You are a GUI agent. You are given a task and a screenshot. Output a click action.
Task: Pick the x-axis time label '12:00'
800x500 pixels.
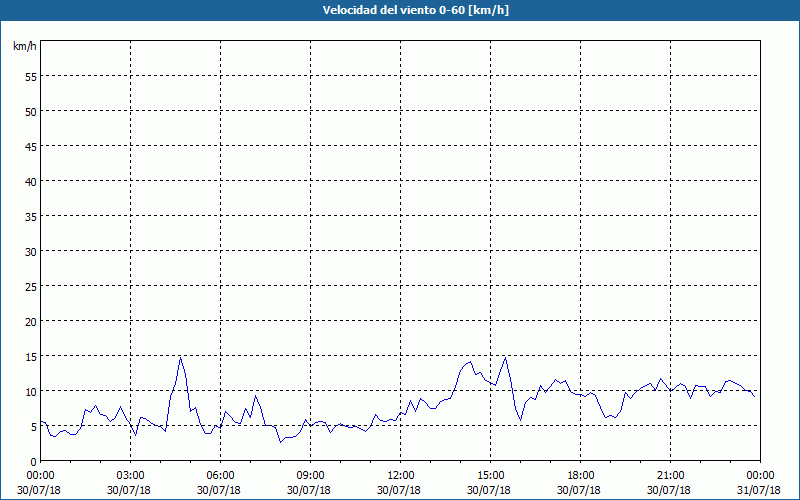pyautogui.click(x=401, y=476)
